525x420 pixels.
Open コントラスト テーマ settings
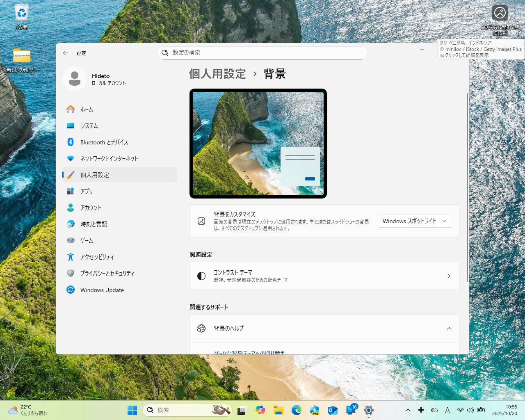[324, 276]
